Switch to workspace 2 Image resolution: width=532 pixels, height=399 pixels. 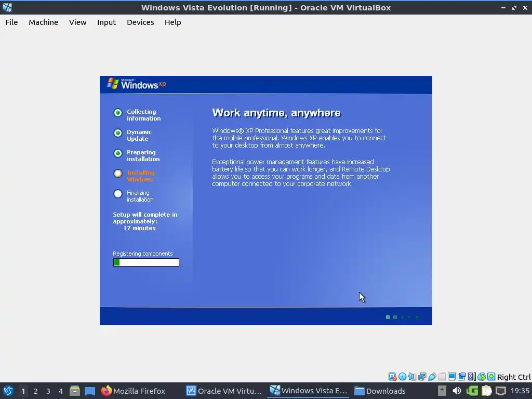coord(36,391)
